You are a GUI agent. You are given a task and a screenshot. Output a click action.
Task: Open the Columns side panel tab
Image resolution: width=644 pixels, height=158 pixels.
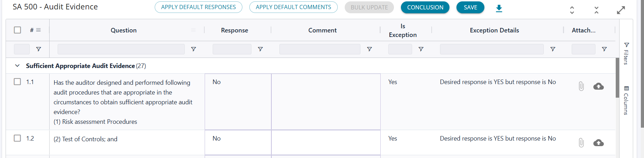click(626, 100)
